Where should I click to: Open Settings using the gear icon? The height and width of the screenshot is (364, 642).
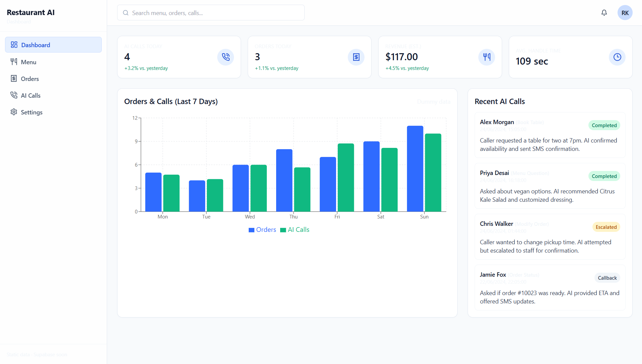[x=14, y=112]
